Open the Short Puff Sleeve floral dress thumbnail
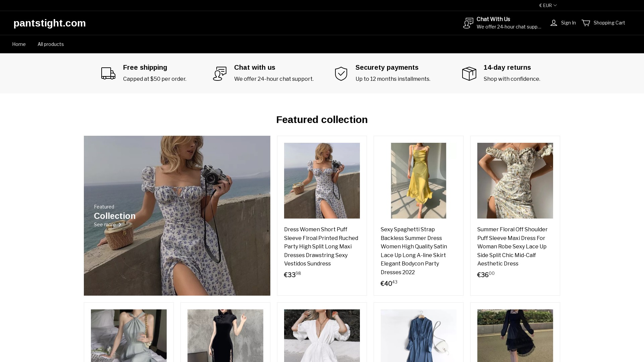Viewport: 644px width, 362px height. [x=322, y=181]
